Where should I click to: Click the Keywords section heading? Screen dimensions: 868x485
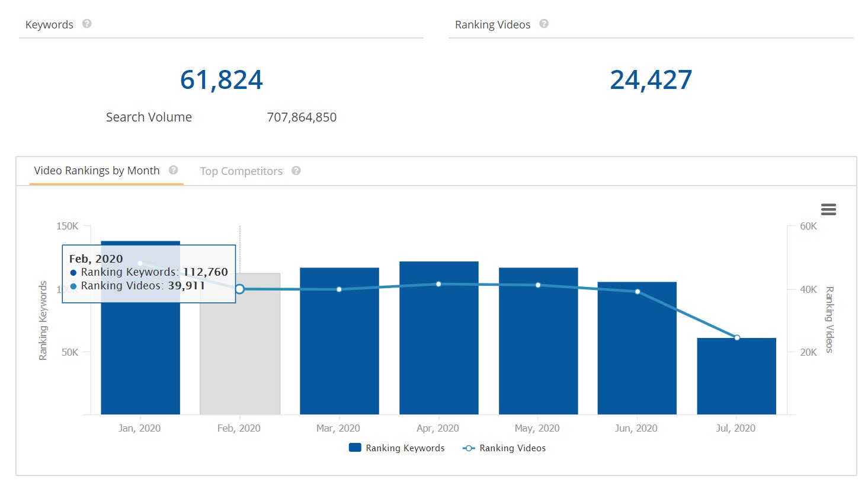(49, 24)
